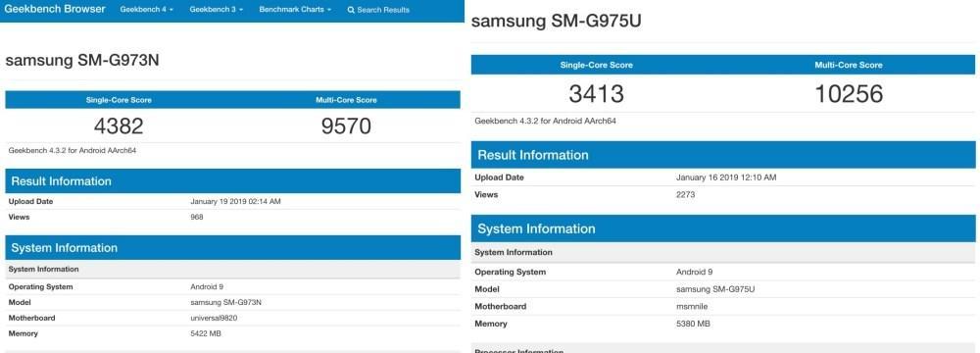Click System Information blue header for SM-G975U
980x353 pixels.
point(723,228)
